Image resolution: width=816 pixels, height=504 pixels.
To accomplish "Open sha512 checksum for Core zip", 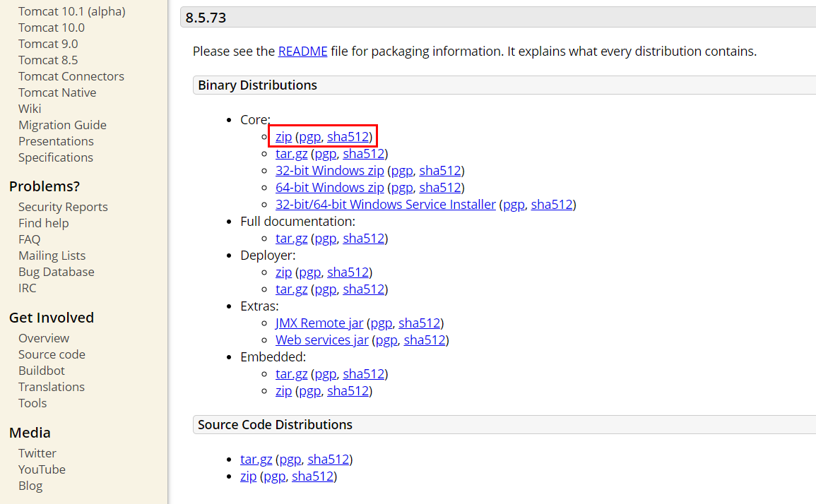I will coord(348,136).
